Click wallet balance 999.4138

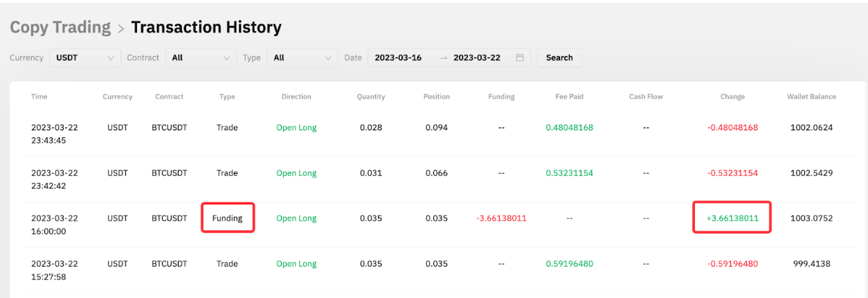[x=811, y=263]
